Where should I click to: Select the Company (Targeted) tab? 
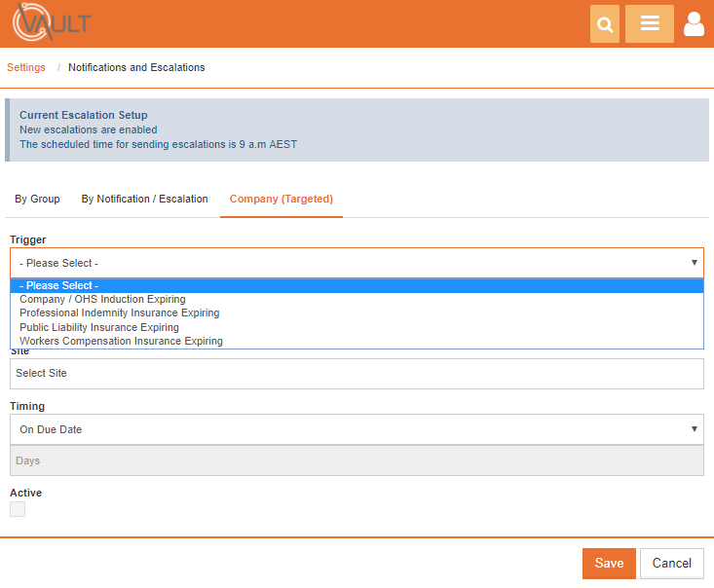pyautogui.click(x=282, y=199)
